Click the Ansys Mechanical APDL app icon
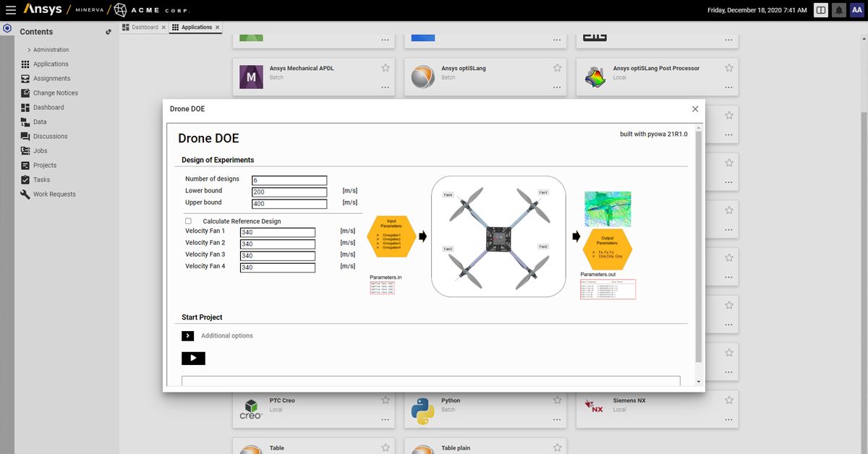The image size is (868, 454). 251,77
